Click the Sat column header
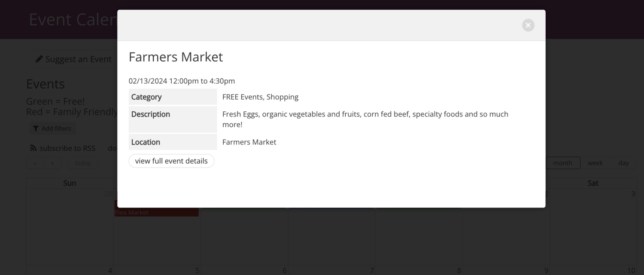Image resolution: width=644 pixels, height=275 pixels. point(593,183)
